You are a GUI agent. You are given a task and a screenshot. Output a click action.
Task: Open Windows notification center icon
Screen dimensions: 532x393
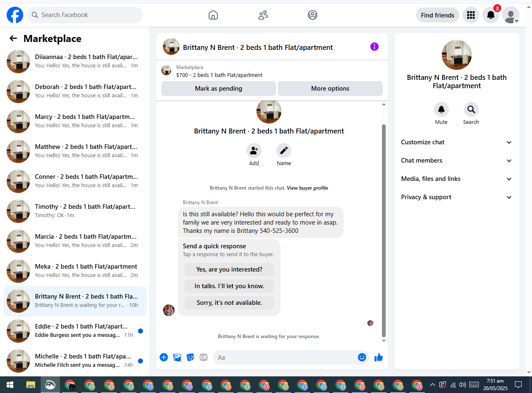[x=518, y=385]
